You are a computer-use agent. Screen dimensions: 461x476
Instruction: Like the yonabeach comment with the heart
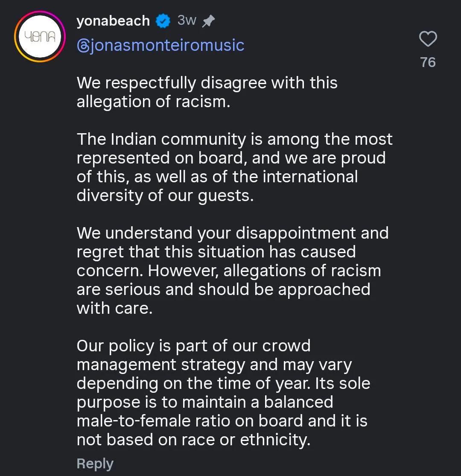point(428,39)
